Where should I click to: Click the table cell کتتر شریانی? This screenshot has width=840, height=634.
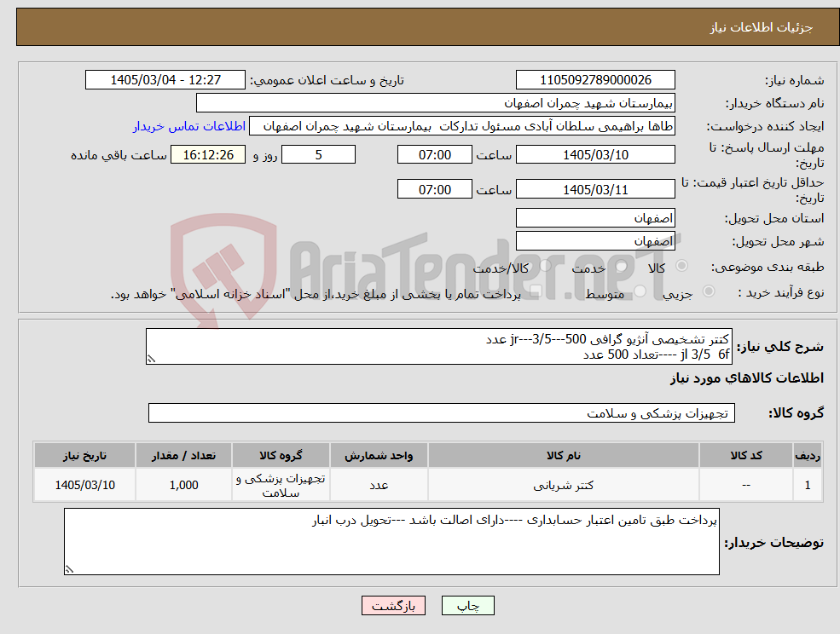[563, 485]
